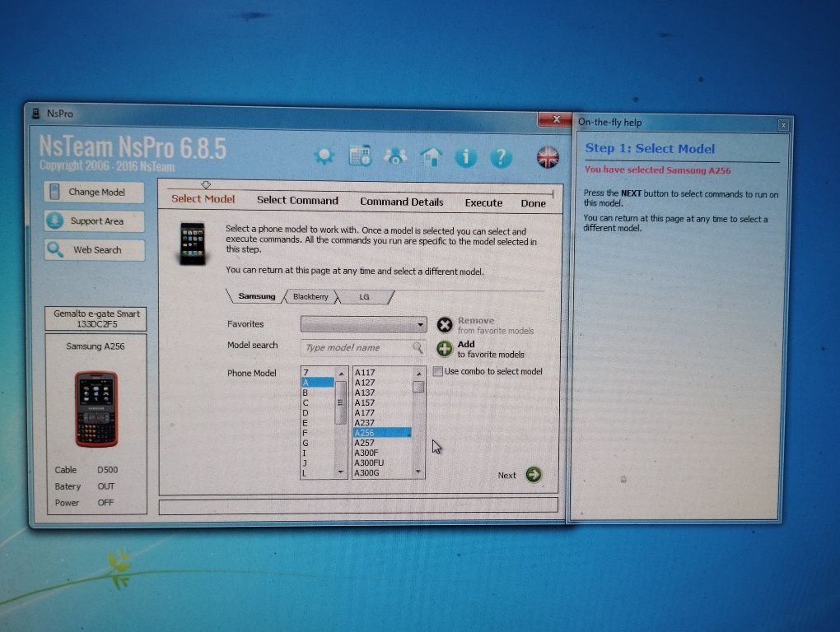Screen dimensions: 840x632
Task: Select model A177 in phone list
Action: click(x=382, y=412)
